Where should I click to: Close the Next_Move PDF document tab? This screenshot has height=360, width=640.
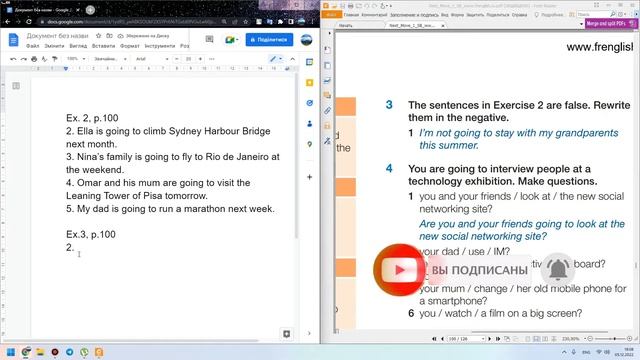click(x=443, y=25)
